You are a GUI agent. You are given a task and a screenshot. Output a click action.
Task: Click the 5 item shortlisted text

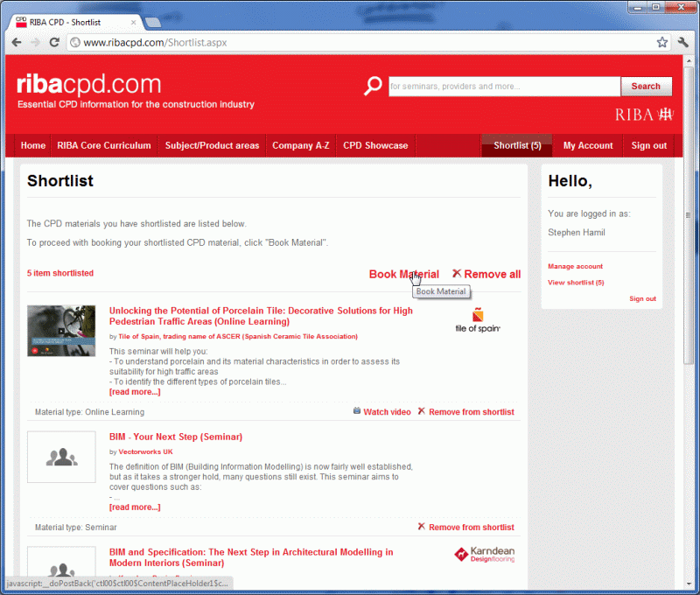pyautogui.click(x=60, y=273)
